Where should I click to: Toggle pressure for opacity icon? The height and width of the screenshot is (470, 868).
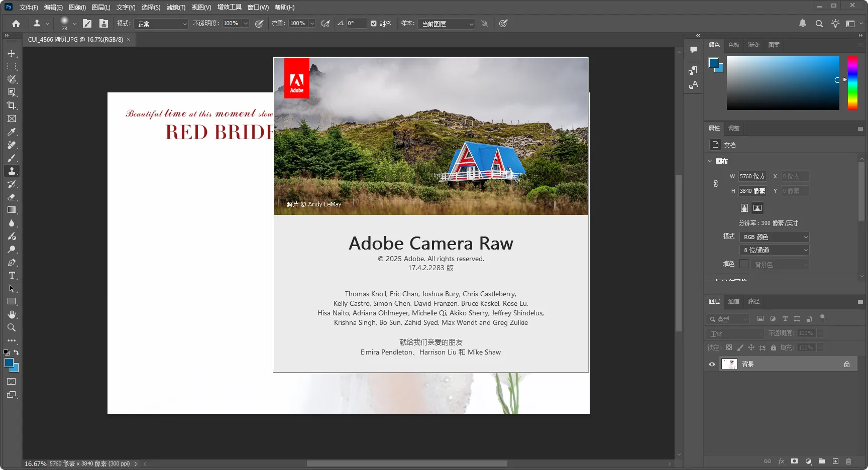[x=259, y=24]
